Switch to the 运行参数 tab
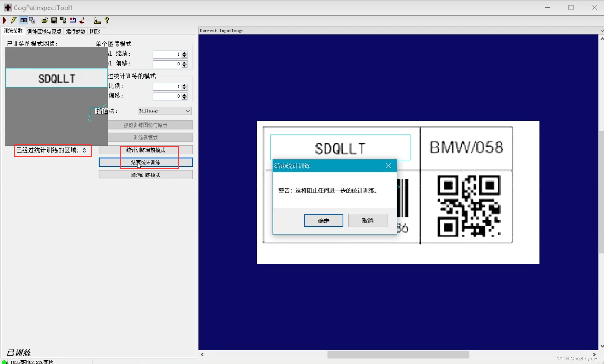604x364 pixels. coord(75,31)
